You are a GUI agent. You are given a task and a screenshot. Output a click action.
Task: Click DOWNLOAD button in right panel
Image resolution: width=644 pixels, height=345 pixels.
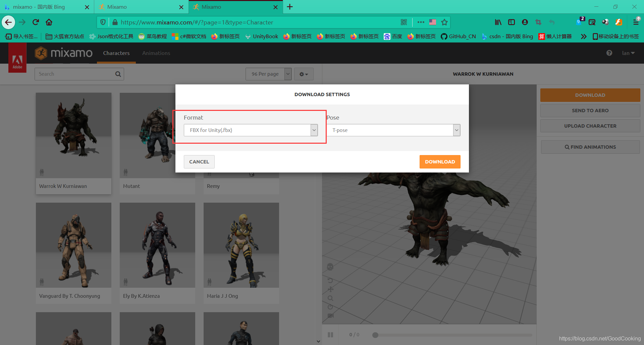[590, 95]
